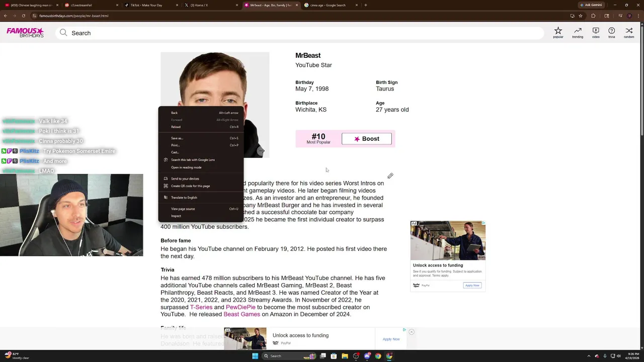Select View page source
The width and height of the screenshot is (644, 362).
[x=201, y=209]
